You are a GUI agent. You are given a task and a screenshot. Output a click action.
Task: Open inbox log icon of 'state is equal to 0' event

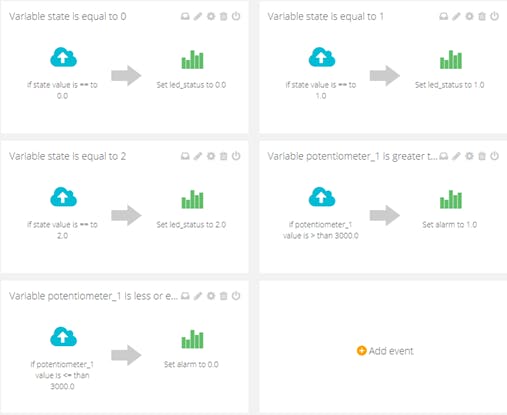[x=185, y=16]
